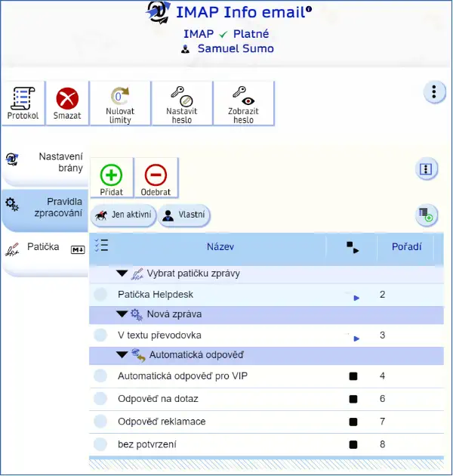The height and width of the screenshot is (476, 453).
Task: Check the Odpověď reklamace row
Action: [x=100, y=422]
